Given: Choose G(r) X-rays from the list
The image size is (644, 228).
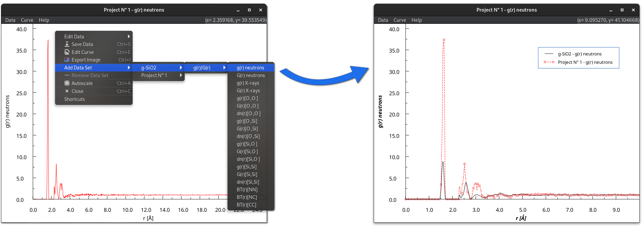Looking at the screenshot, I should 248,91.
